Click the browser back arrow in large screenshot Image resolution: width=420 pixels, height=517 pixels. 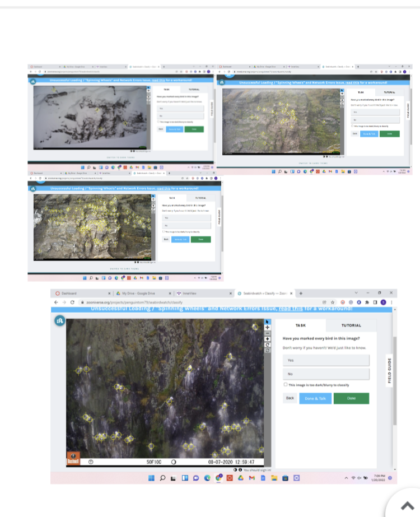[x=56, y=302]
